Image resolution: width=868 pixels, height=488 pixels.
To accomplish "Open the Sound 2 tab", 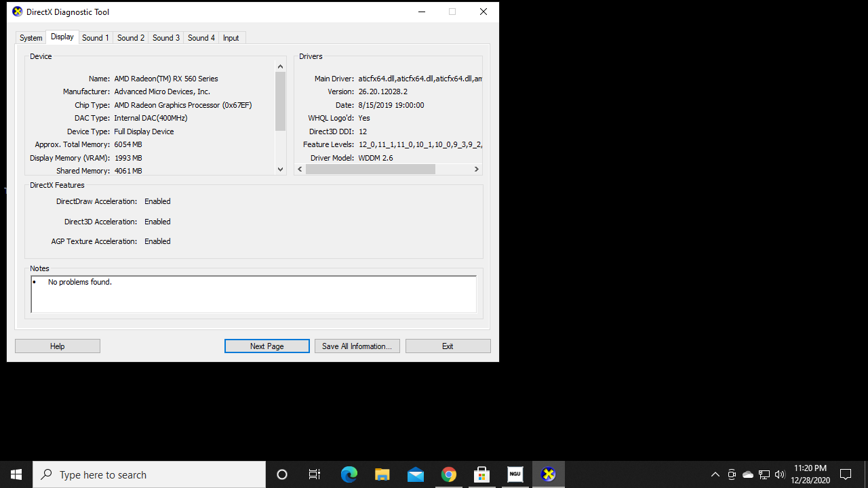I will point(131,38).
